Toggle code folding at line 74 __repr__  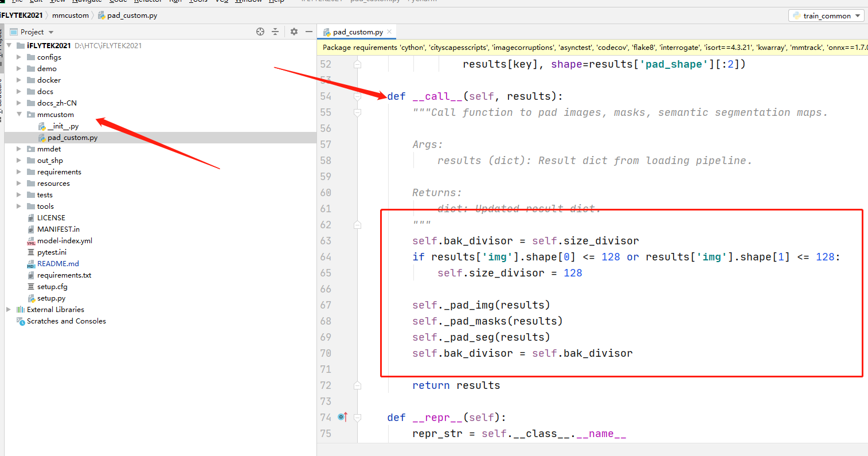357,418
